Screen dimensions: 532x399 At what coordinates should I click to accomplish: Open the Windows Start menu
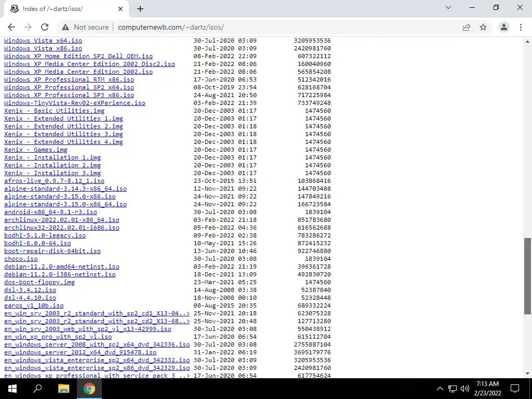[x=12, y=389]
